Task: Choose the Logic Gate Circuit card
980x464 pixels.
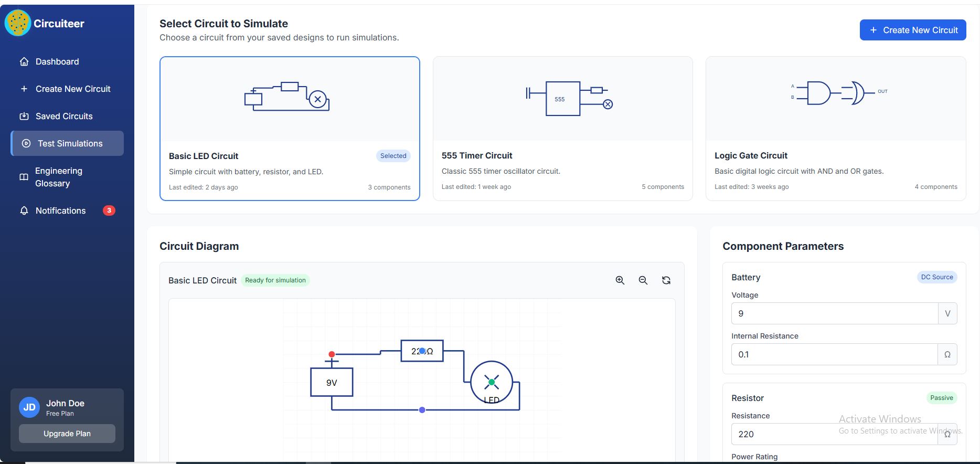Action: [835, 129]
